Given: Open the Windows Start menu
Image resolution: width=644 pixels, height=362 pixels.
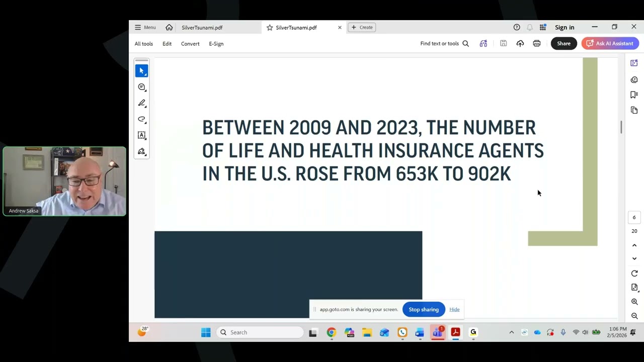Looking at the screenshot, I should [206, 332].
